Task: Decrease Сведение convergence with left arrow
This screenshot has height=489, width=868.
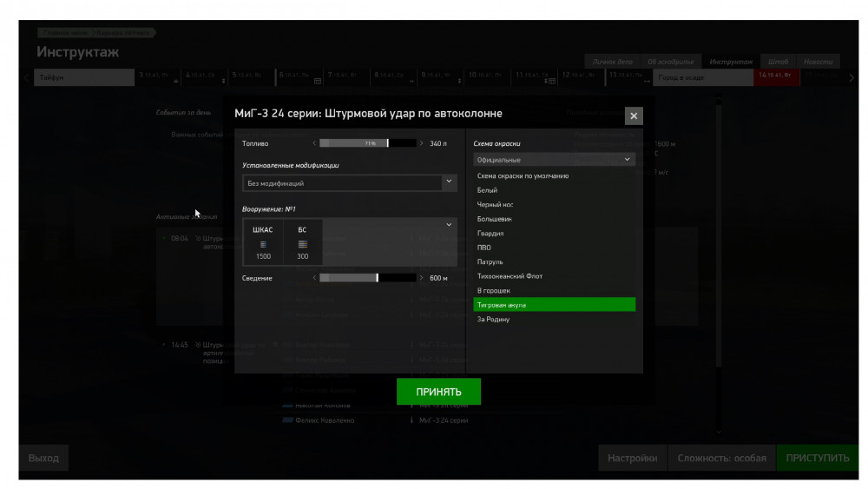Action: click(314, 278)
